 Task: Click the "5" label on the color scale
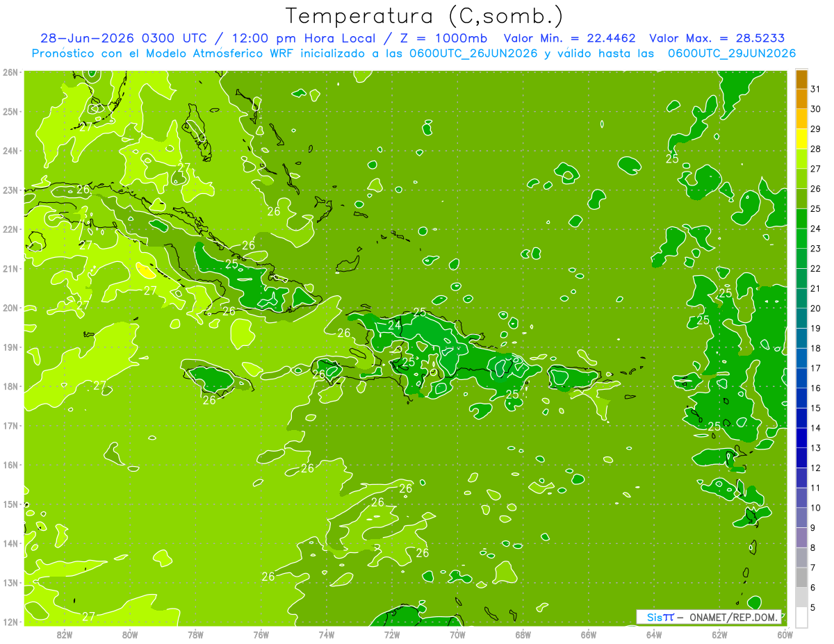click(812, 608)
